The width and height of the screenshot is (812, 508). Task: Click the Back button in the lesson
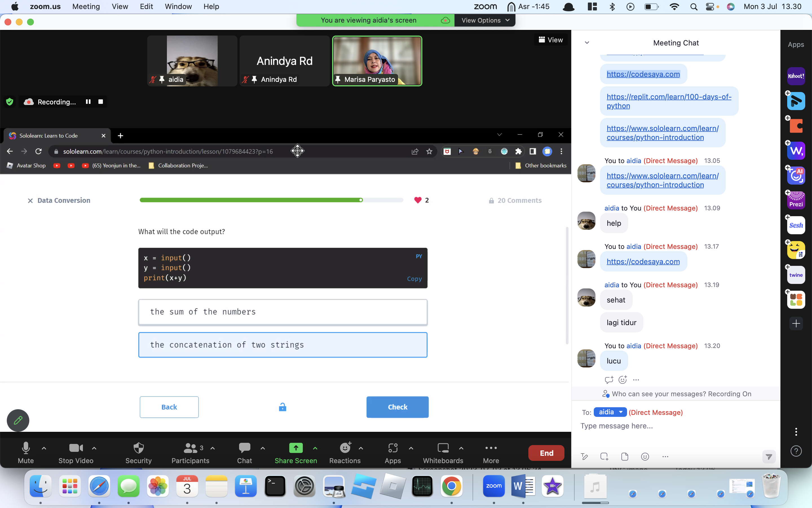tap(169, 407)
